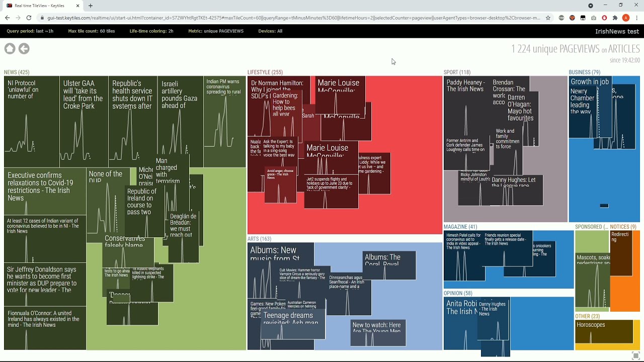Open the MAGAZINE (41) section header

tap(460, 227)
